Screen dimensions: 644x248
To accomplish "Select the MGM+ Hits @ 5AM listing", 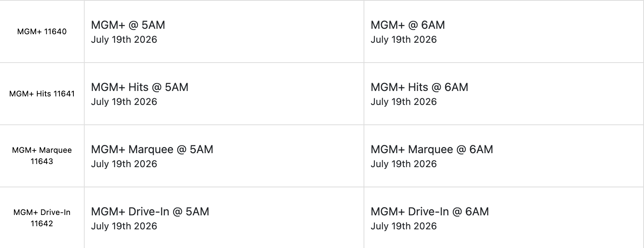I will (140, 87).
